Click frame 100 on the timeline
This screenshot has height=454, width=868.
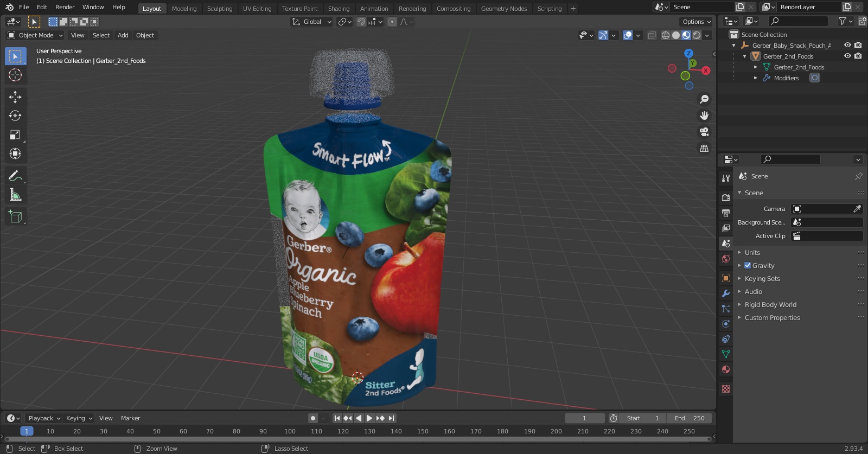pyautogui.click(x=290, y=431)
